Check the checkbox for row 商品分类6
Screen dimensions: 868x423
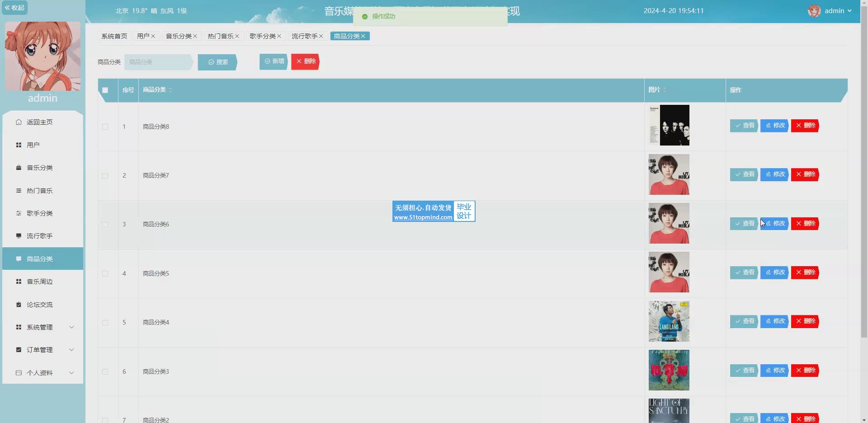click(105, 225)
